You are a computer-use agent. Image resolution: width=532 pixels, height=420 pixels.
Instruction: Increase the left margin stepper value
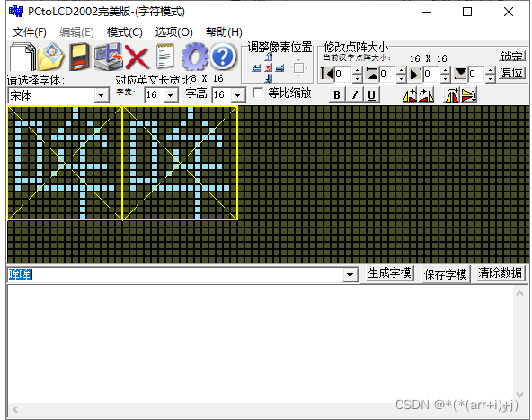(358, 70)
